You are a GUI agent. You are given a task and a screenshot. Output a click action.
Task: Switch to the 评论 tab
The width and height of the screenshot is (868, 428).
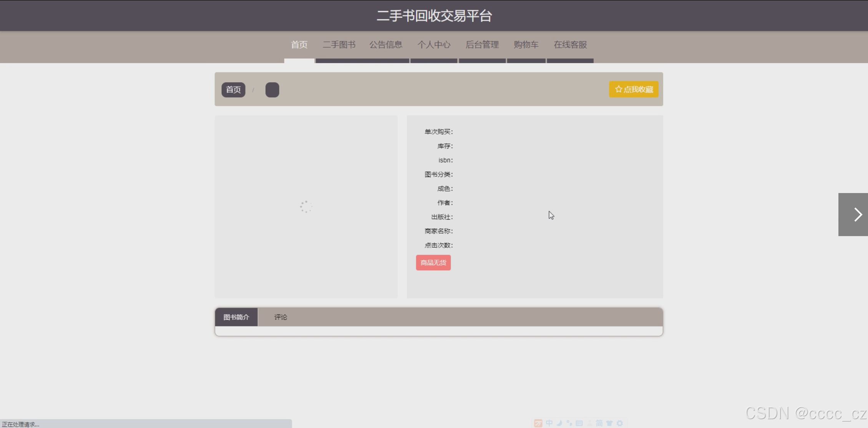pos(280,317)
